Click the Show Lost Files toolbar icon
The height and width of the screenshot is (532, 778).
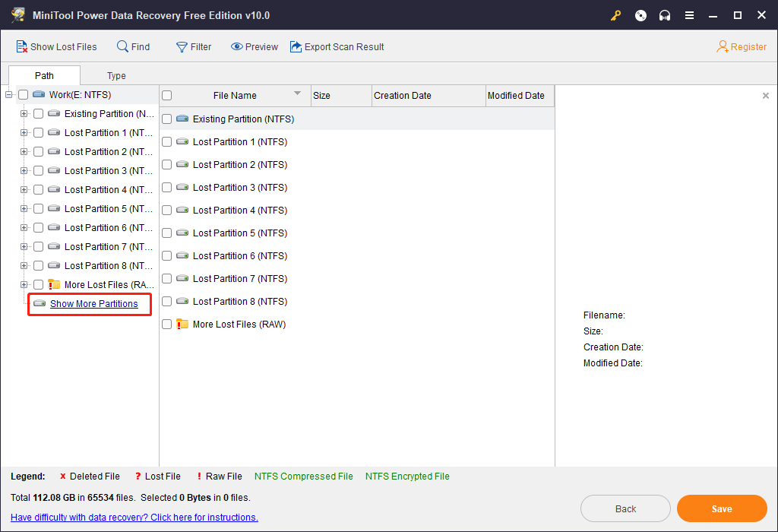click(22, 47)
